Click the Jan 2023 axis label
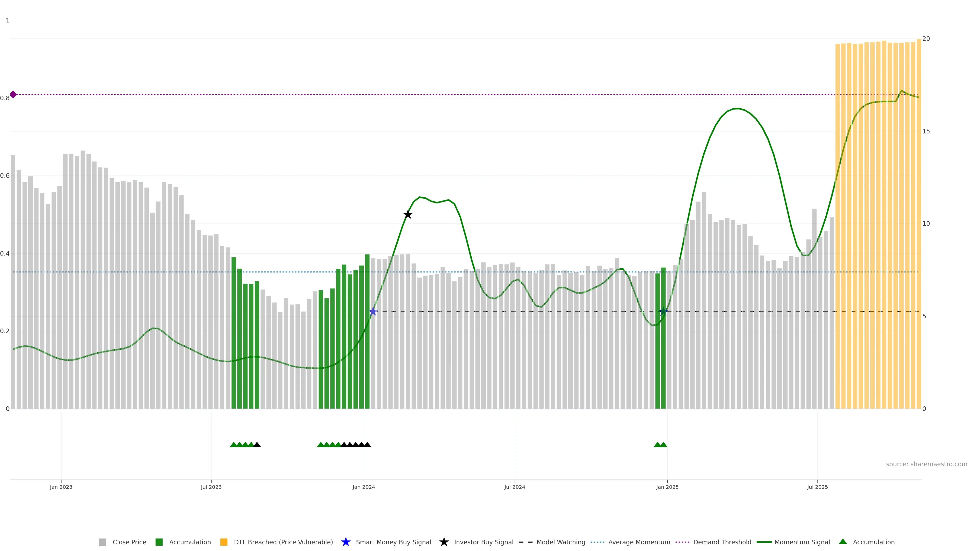 61,487
